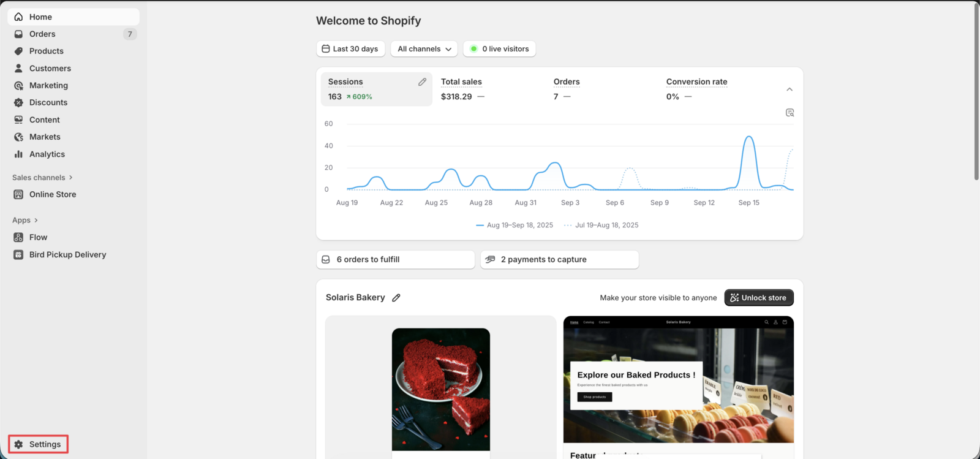980x459 pixels.
Task: Click the Flow app icon
Action: [x=18, y=238]
